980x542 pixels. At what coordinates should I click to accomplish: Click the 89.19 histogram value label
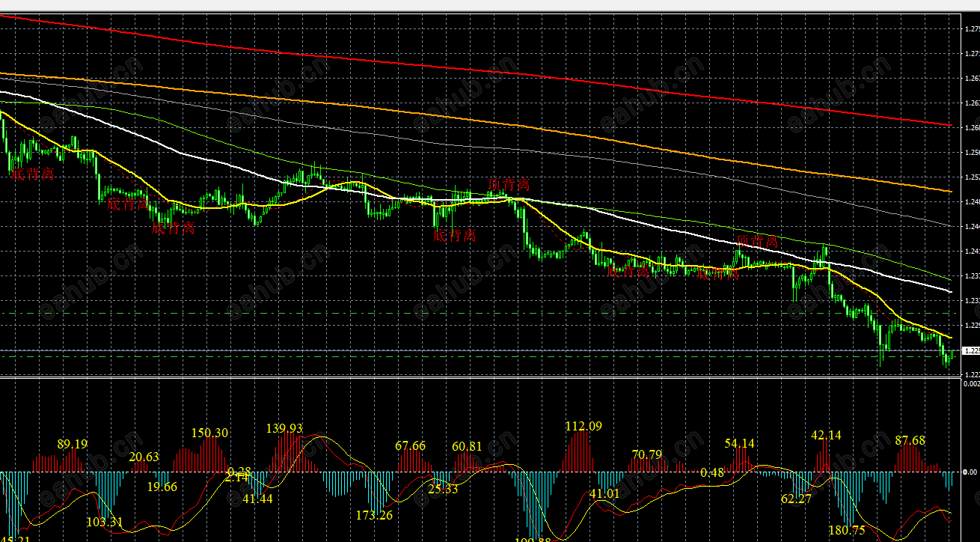tap(72, 445)
